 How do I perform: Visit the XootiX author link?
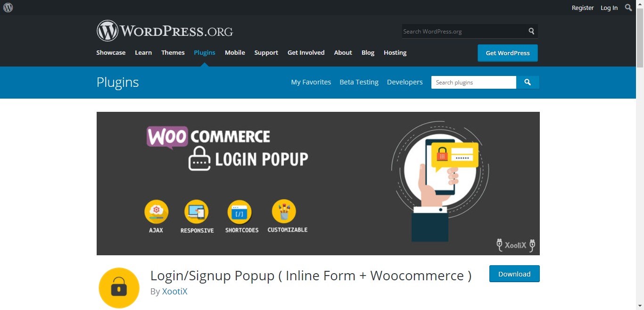[x=175, y=292]
